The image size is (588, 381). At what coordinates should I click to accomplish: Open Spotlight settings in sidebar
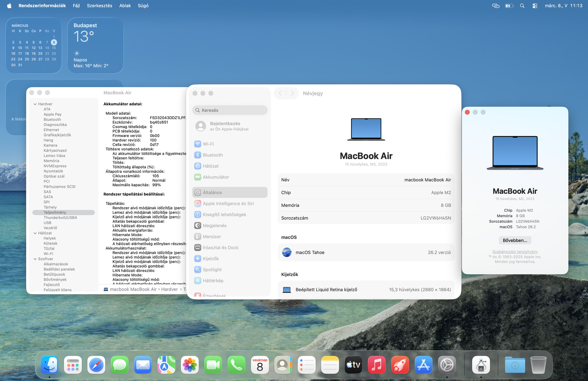[212, 269]
